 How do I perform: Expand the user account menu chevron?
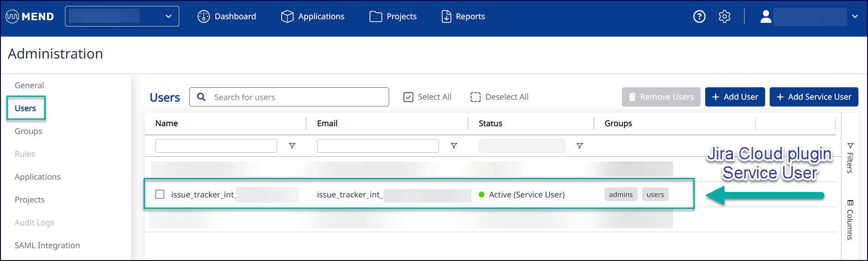click(855, 16)
